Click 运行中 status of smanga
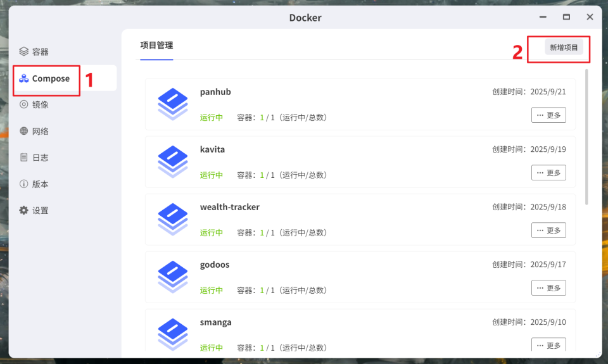This screenshot has height=364, width=608. (212, 348)
